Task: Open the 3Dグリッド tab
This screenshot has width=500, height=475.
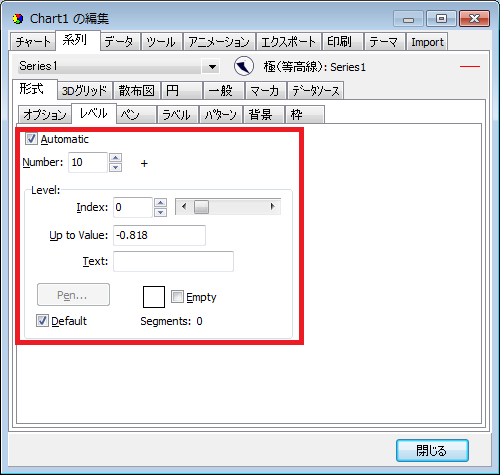Action: pos(85,91)
